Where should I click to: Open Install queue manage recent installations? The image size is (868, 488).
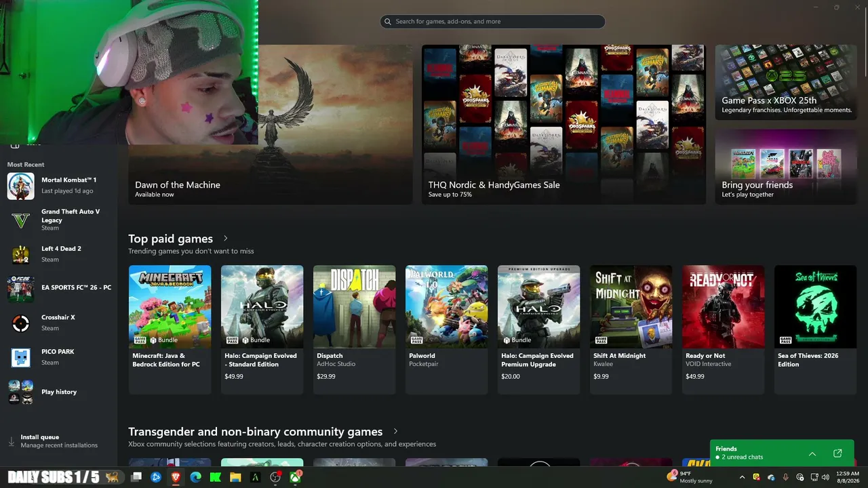[59, 441]
